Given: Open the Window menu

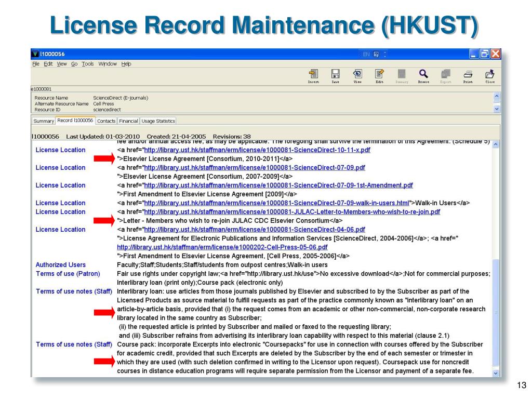Looking at the screenshot, I should 108,64.
